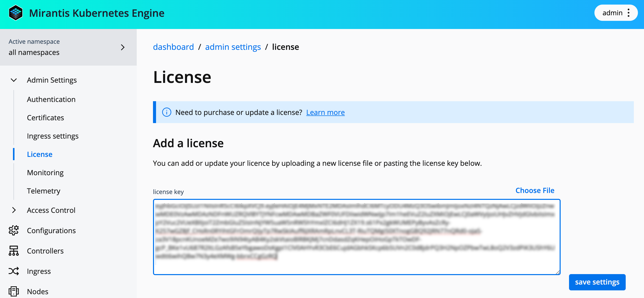Select Ingress settings in sidebar
The image size is (644, 298).
(x=53, y=136)
